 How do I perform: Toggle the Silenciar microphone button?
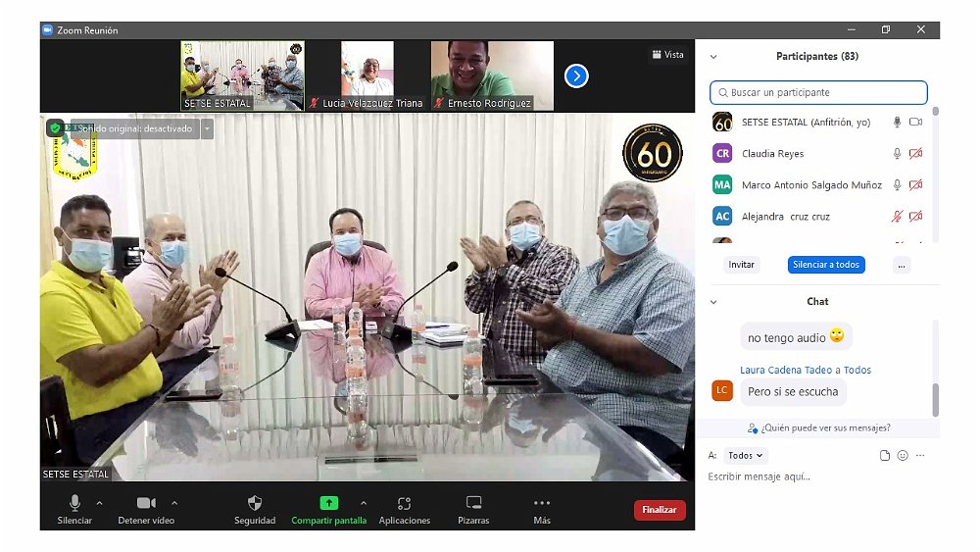(74, 503)
